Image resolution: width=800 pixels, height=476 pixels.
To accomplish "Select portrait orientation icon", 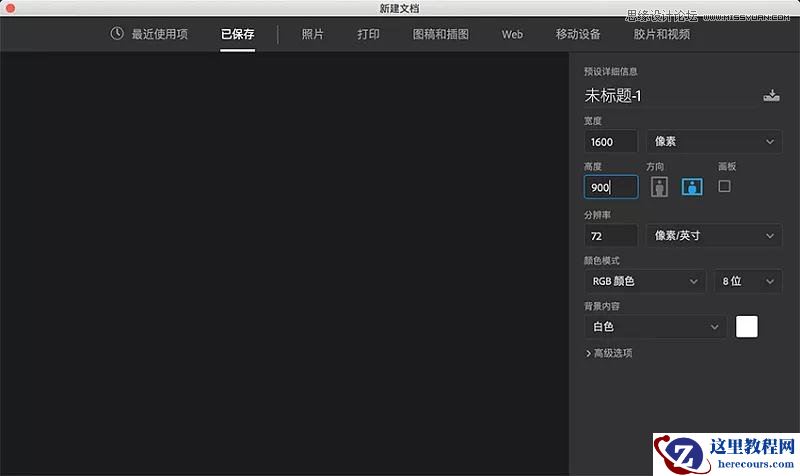I will click(x=659, y=187).
